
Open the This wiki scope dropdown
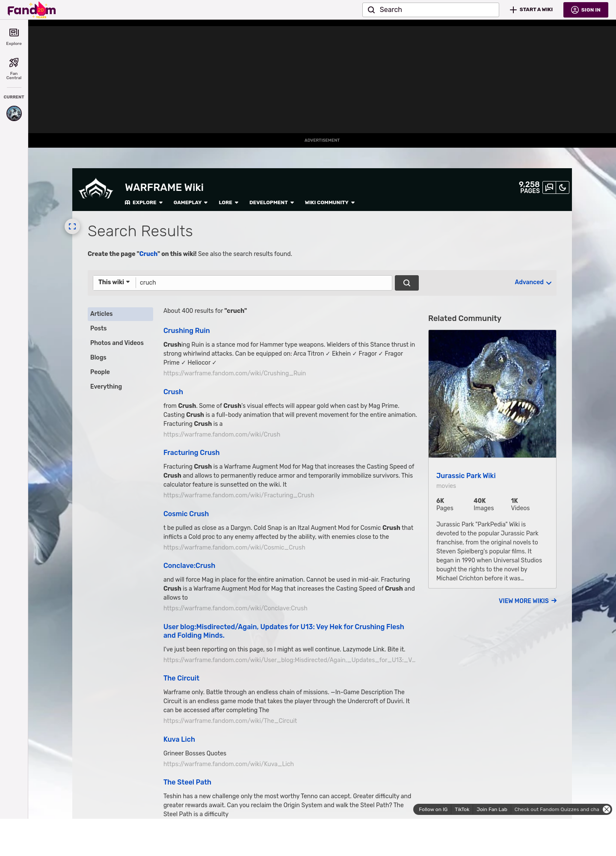click(114, 282)
